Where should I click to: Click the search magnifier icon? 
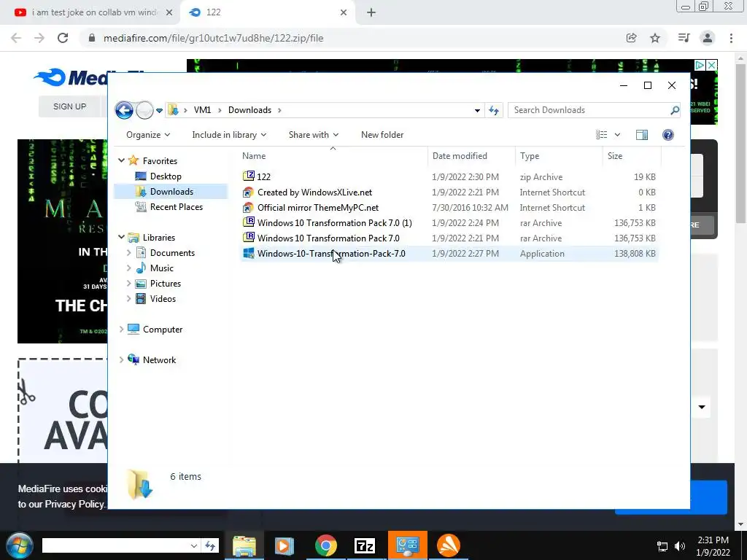675,110
